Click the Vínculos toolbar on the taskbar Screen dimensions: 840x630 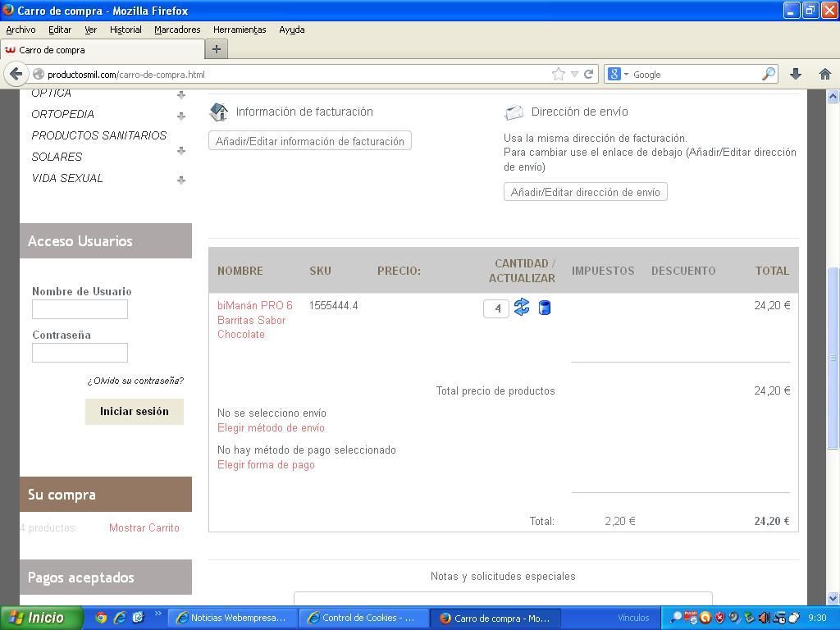pos(633,618)
